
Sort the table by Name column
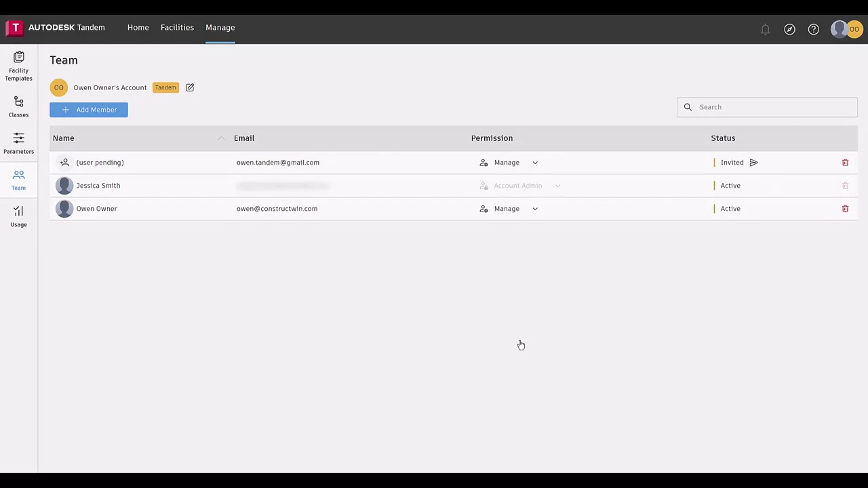coord(64,138)
